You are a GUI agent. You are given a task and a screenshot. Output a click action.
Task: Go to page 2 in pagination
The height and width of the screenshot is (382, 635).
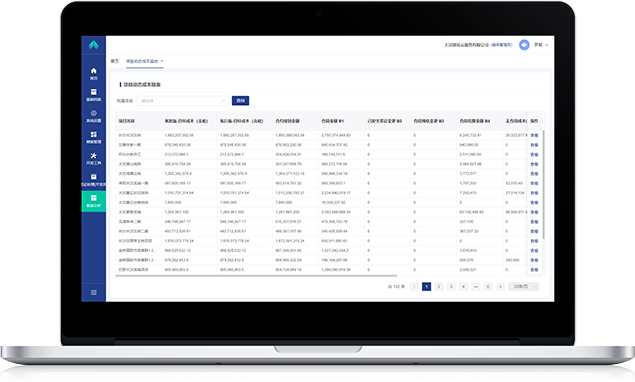pyautogui.click(x=439, y=286)
